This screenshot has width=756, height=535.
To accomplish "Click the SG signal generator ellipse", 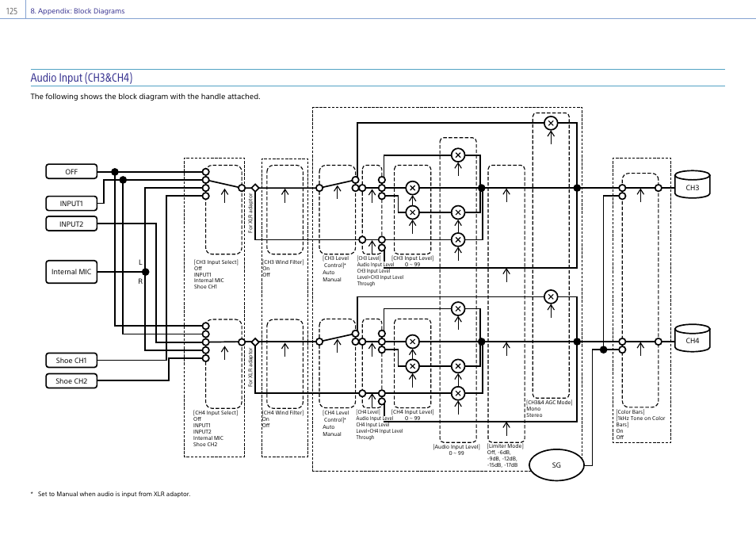I will pyautogui.click(x=556, y=465).
